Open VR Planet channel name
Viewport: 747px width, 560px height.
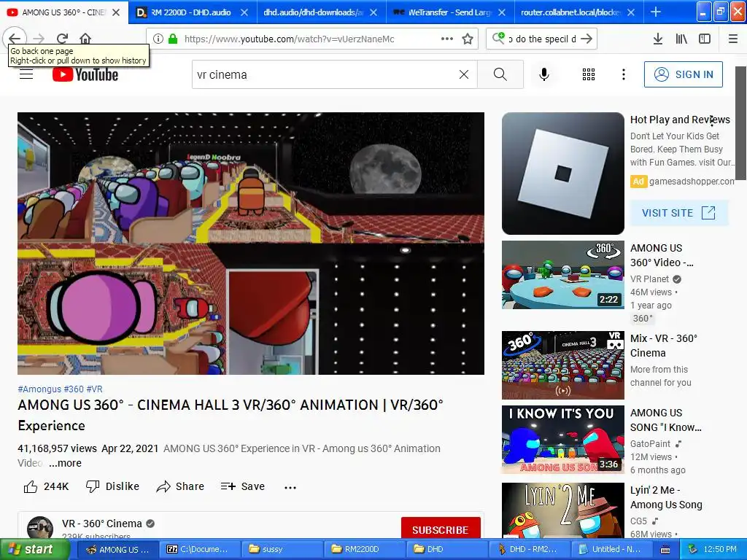[x=649, y=279]
